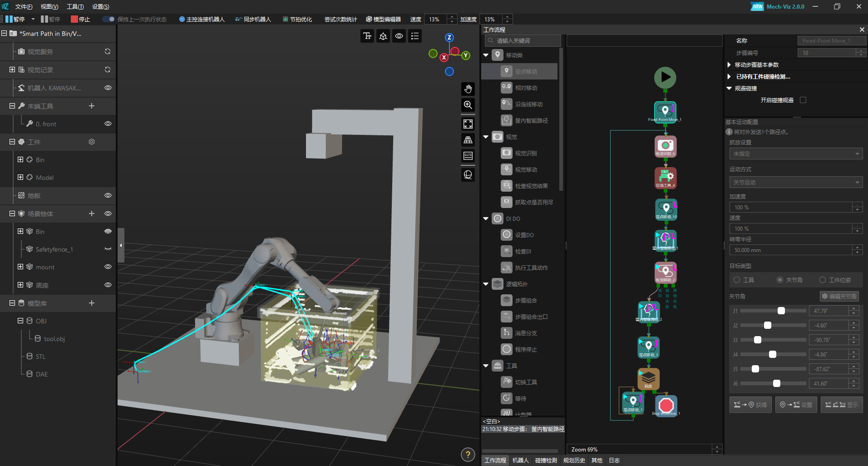Screen dimensions: 868x466
Task: Click the 编辑关节角 button
Action: point(839,296)
